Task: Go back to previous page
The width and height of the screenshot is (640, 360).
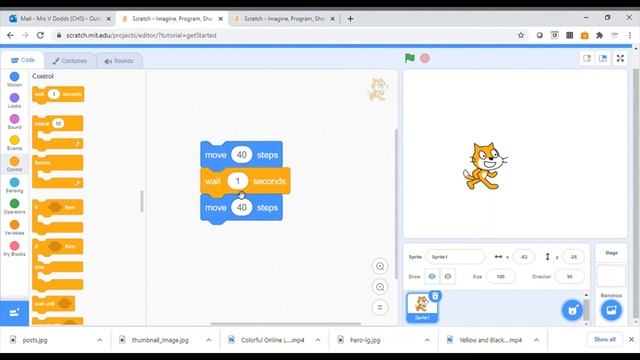Action: [x=10, y=36]
